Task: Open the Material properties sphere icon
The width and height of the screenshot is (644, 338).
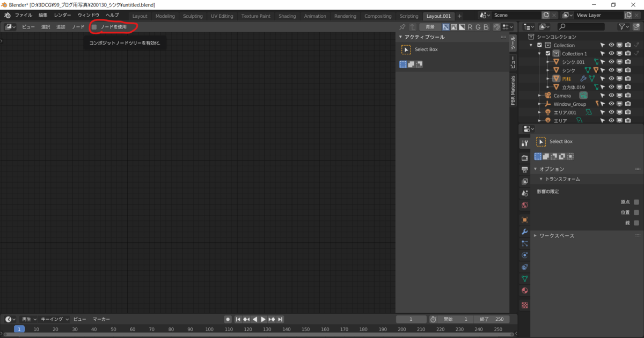Action: 525,291
